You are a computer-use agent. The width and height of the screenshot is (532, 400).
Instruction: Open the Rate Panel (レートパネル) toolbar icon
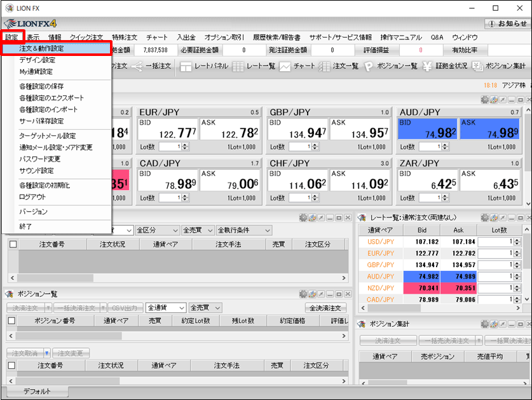[186, 66]
